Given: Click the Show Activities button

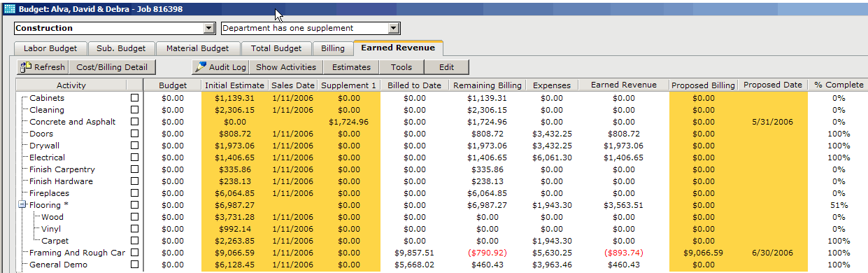Looking at the screenshot, I should [x=286, y=67].
